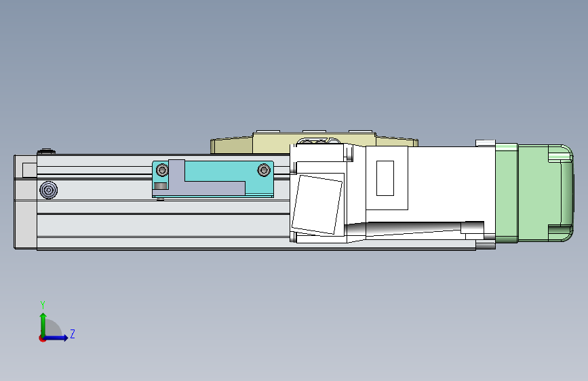The height and width of the screenshot is (381, 588).
Task: Pick the small screw head on top of the left end
Action: tap(46, 151)
